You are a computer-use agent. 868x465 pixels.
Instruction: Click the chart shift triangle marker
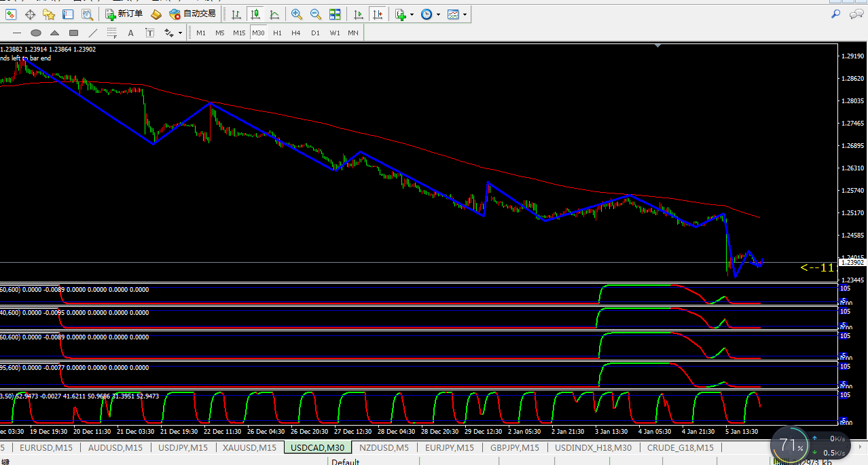pyautogui.click(x=657, y=45)
